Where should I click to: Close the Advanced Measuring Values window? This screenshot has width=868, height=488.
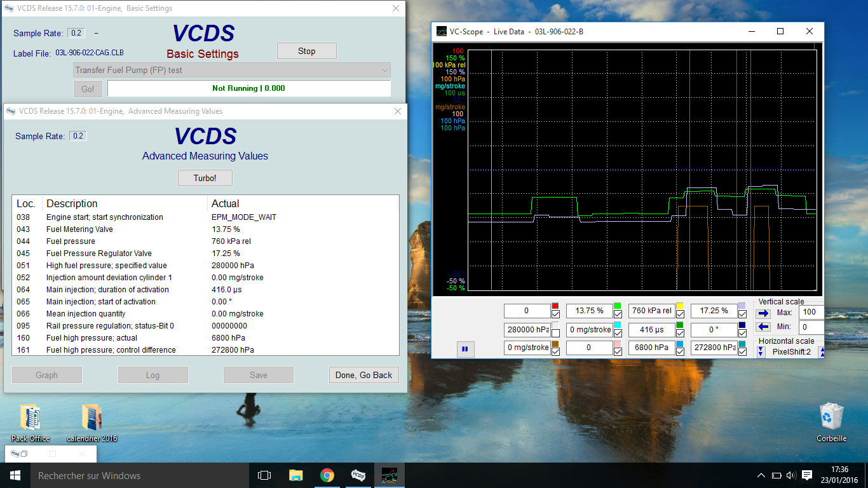point(398,111)
